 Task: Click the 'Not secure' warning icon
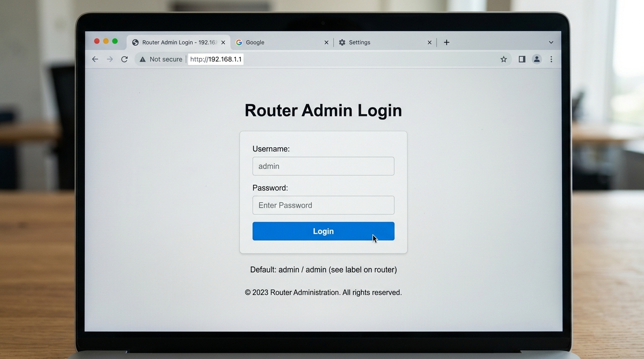(x=143, y=59)
